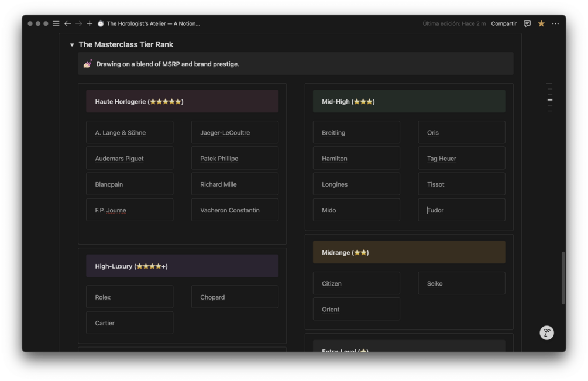Open the sidebar hamburger menu
588x381 pixels.
pos(56,23)
